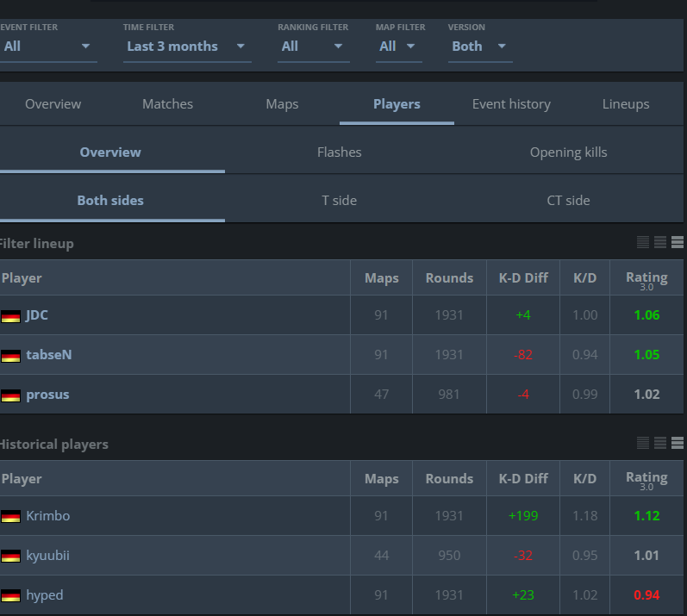Sort Filter lineup table by Rounds
Screen dimensions: 687x616
click(450, 278)
